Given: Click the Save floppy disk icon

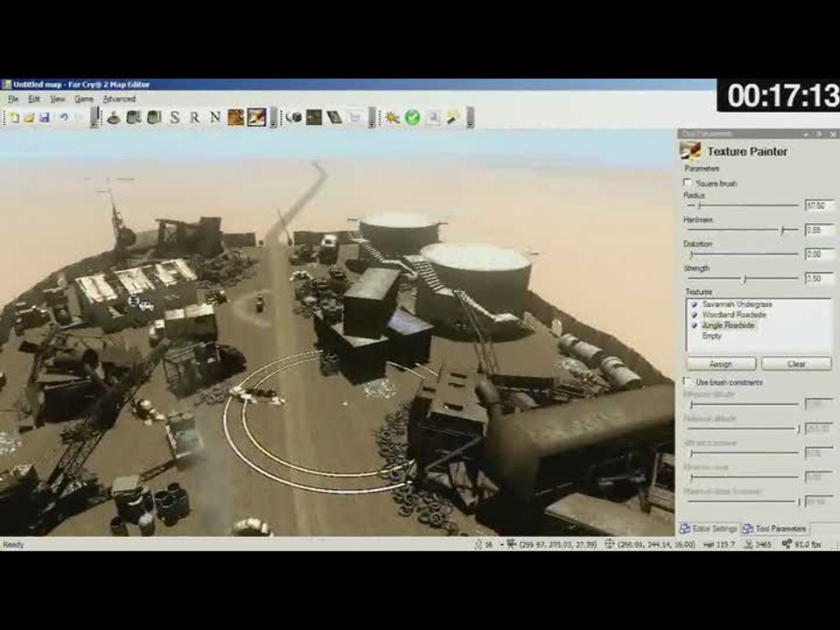Looking at the screenshot, I should coord(45,117).
